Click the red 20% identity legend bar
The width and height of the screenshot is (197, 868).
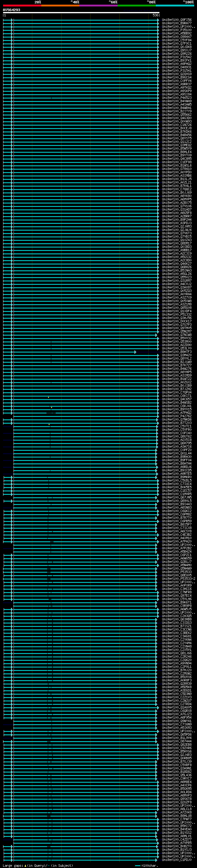[22, 6]
